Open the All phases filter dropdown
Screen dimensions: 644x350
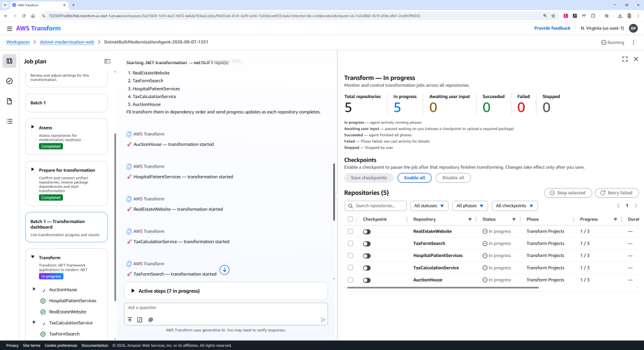[470, 205]
